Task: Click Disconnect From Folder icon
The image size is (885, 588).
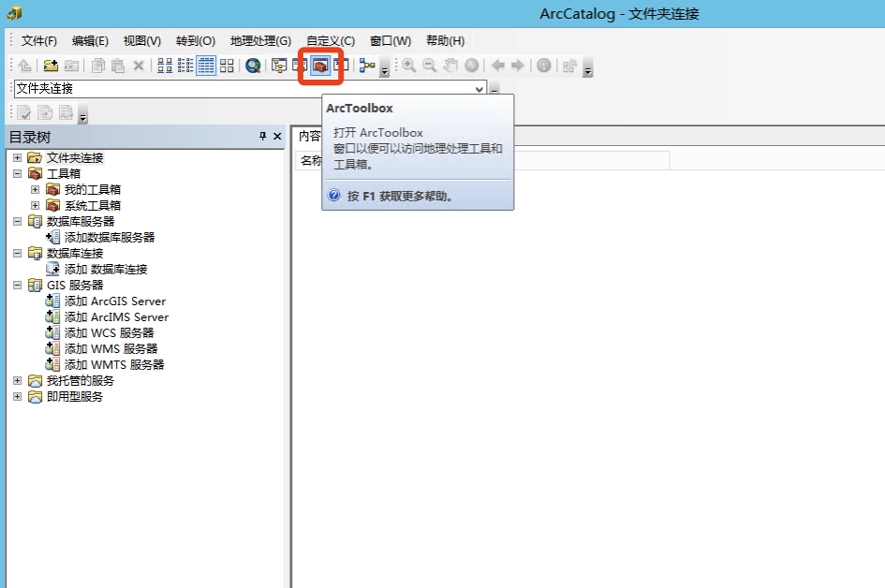Action: click(71, 66)
